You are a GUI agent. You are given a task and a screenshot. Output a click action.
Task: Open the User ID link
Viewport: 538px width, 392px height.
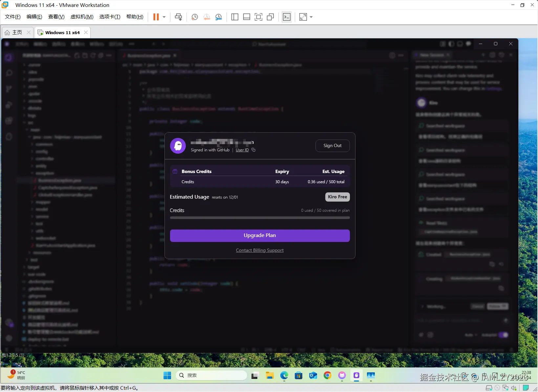pyautogui.click(x=242, y=150)
